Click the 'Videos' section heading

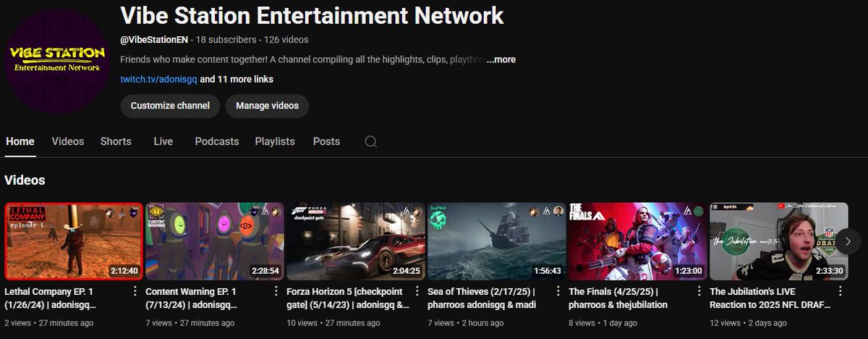click(25, 180)
